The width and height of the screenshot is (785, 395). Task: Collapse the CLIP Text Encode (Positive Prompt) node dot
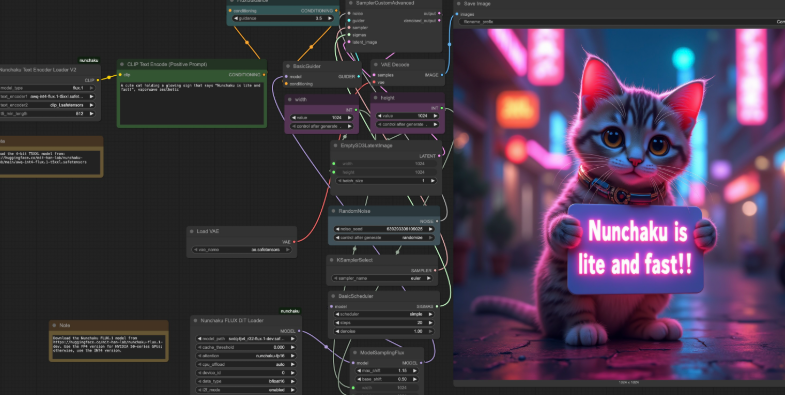pyautogui.click(x=122, y=64)
